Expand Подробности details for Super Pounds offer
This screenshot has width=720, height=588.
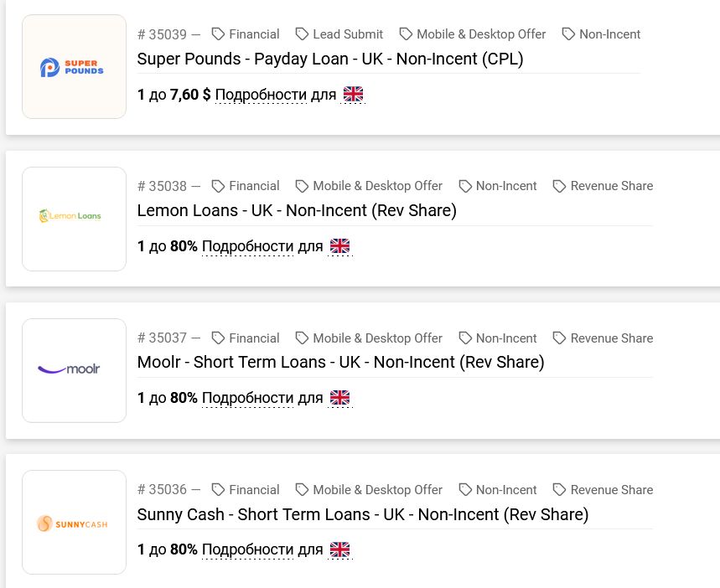pyautogui.click(x=261, y=95)
